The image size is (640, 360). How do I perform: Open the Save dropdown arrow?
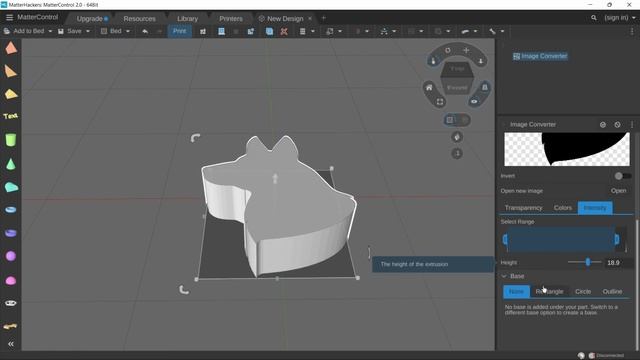88,31
